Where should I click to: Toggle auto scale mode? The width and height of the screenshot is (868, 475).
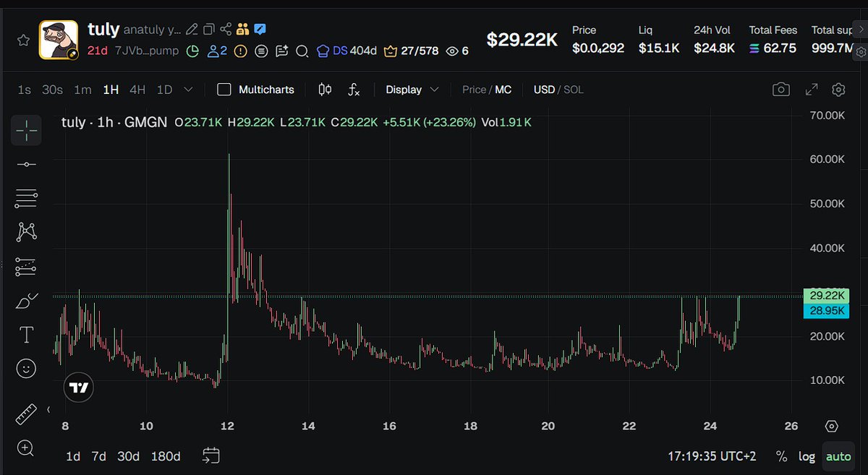click(x=838, y=456)
